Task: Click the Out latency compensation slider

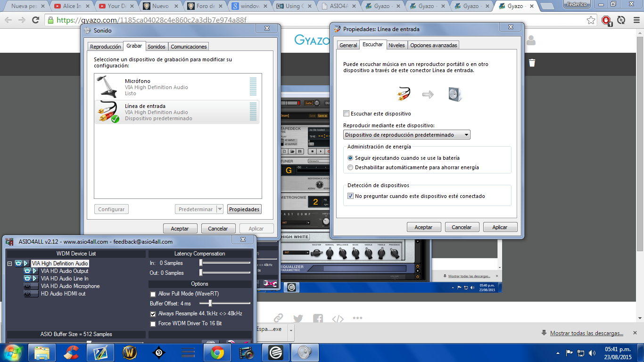Action: (225, 273)
